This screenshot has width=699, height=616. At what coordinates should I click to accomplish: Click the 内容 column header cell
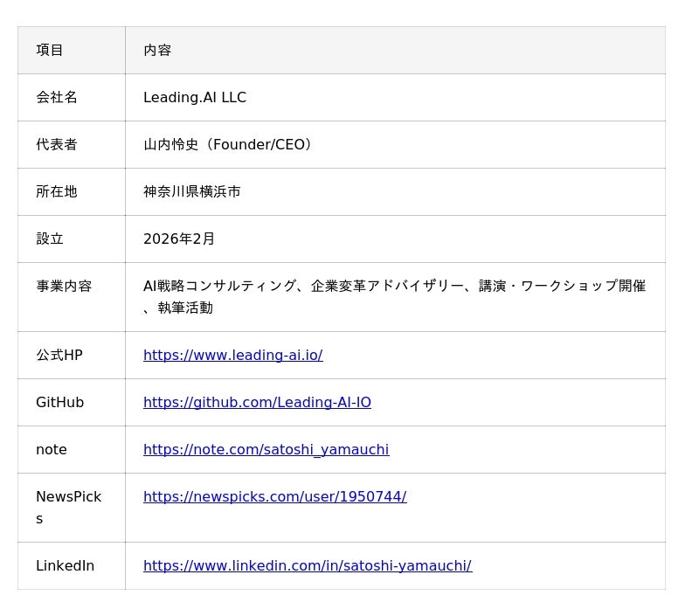pyautogui.click(x=157, y=50)
